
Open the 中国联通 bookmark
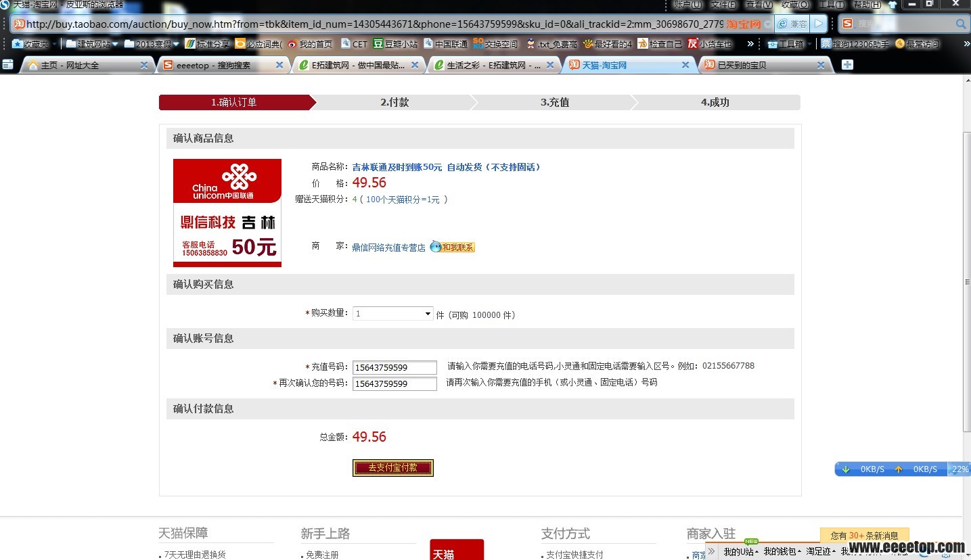click(x=445, y=44)
